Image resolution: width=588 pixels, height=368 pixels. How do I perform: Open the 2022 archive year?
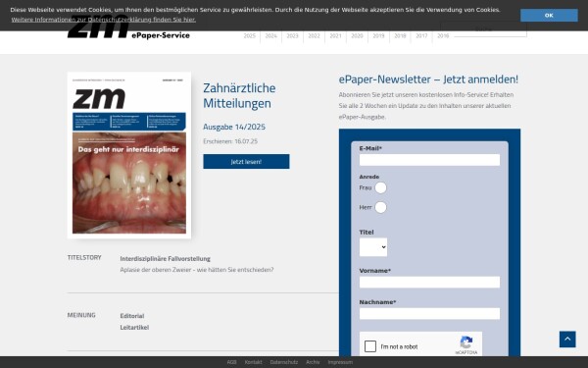pyautogui.click(x=314, y=36)
